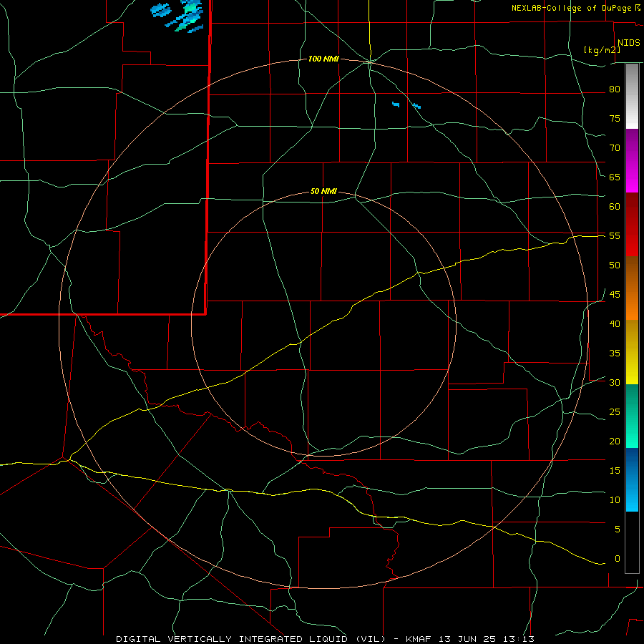The image size is (644, 644).
Task: Click the blue segment of the color scale
Action: [x=632, y=479]
